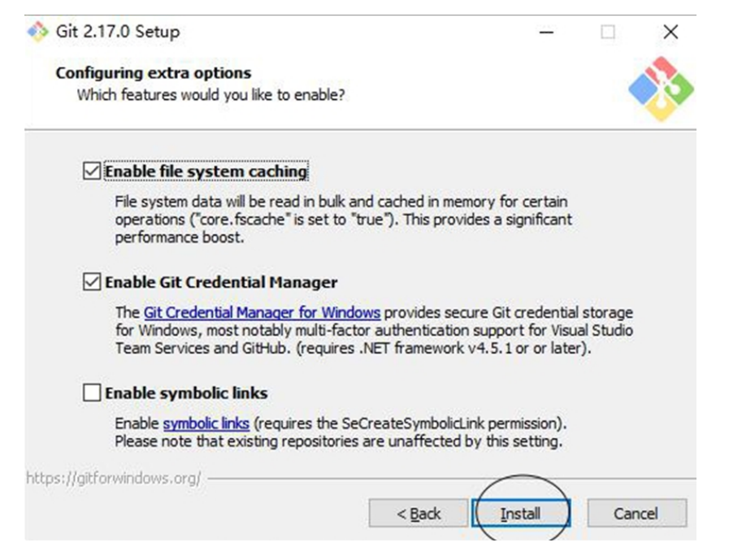This screenshot has width=729, height=560.
Task: Go to previous step with Back button
Action: 419,513
